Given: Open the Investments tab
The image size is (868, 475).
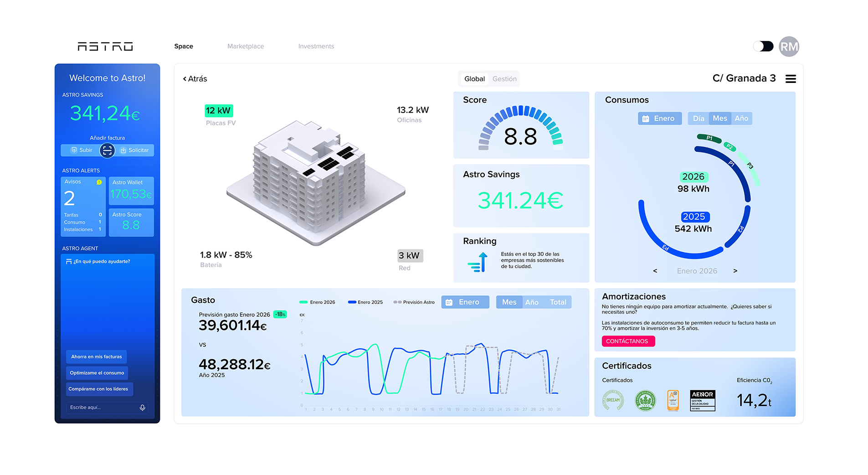Looking at the screenshot, I should (316, 46).
